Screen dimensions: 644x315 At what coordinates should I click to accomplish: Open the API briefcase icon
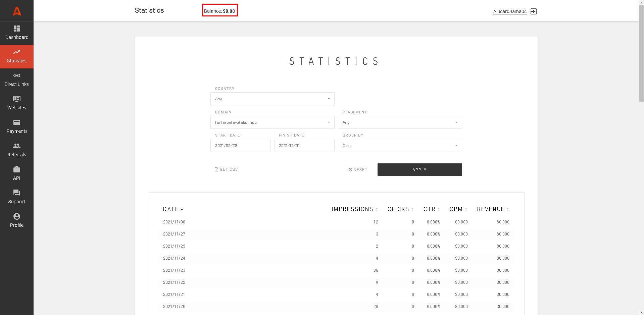pos(17,170)
